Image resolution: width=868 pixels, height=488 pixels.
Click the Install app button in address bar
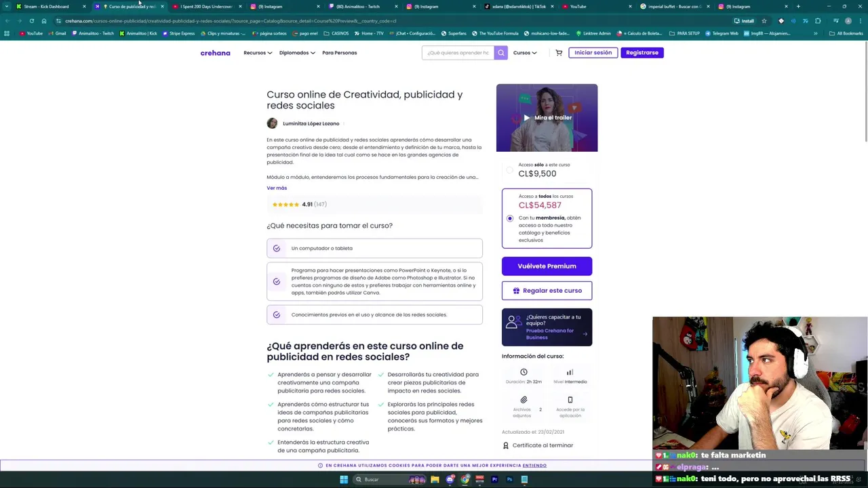pyautogui.click(x=744, y=21)
